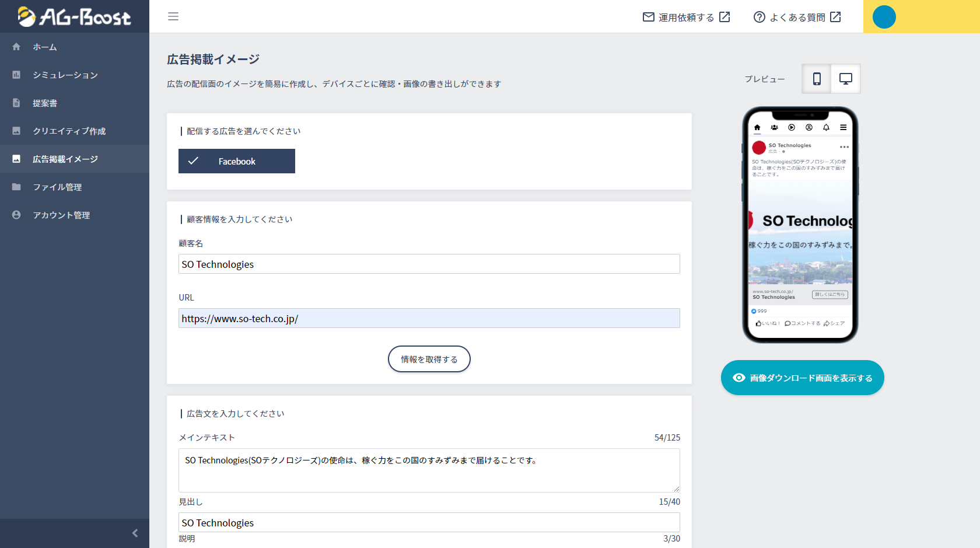This screenshot has width=980, height=548.
Task: Click the 顧客名 input field
Action: 429,264
